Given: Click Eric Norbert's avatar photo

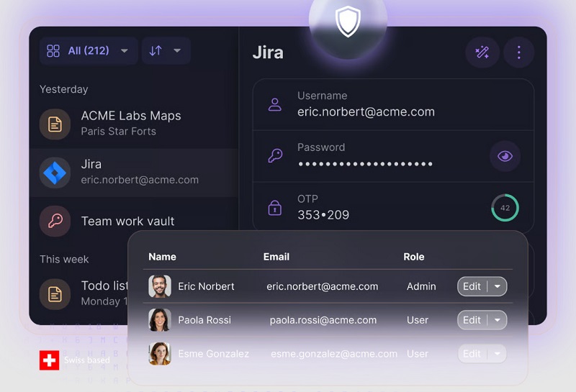Looking at the screenshot, I should 160,286.
